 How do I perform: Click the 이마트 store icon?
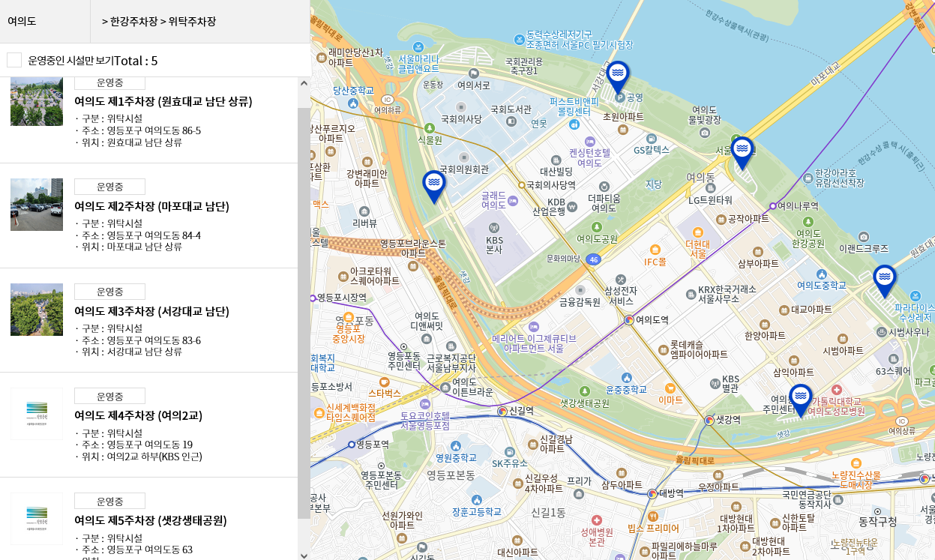(670, 388)
